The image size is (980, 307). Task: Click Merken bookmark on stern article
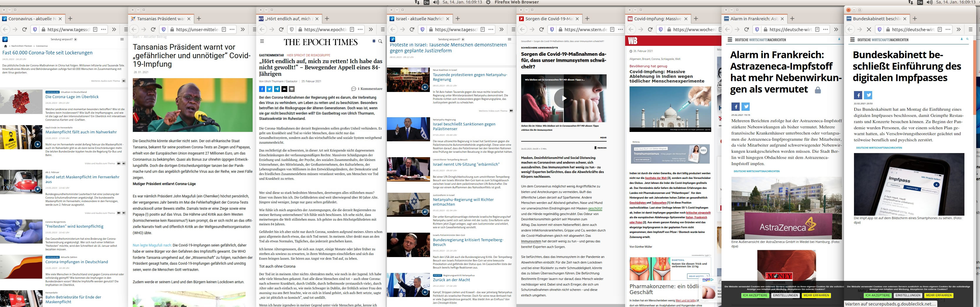pos(600,148)
